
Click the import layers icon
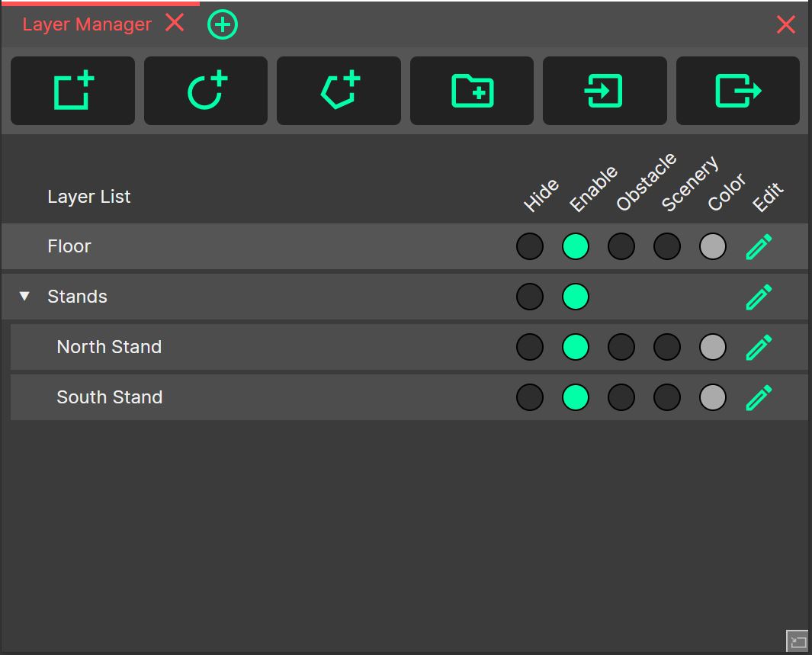[x=605, y=91]
